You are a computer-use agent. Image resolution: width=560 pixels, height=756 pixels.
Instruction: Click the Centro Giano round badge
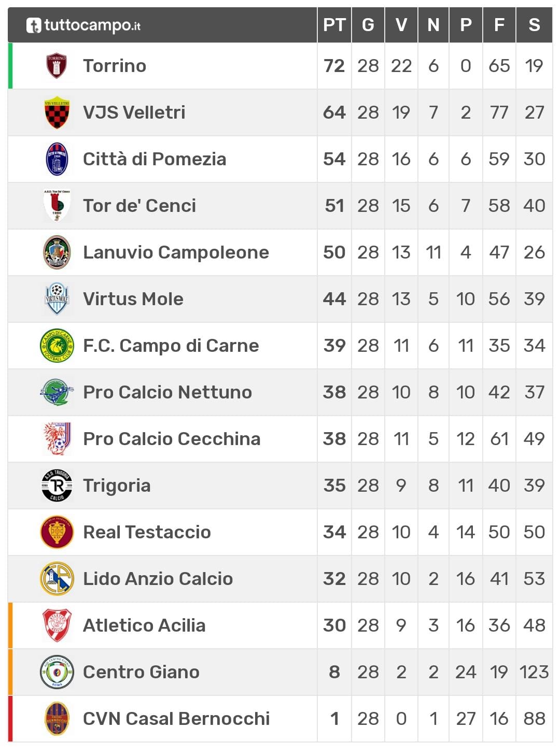click(x=57, y=672)
